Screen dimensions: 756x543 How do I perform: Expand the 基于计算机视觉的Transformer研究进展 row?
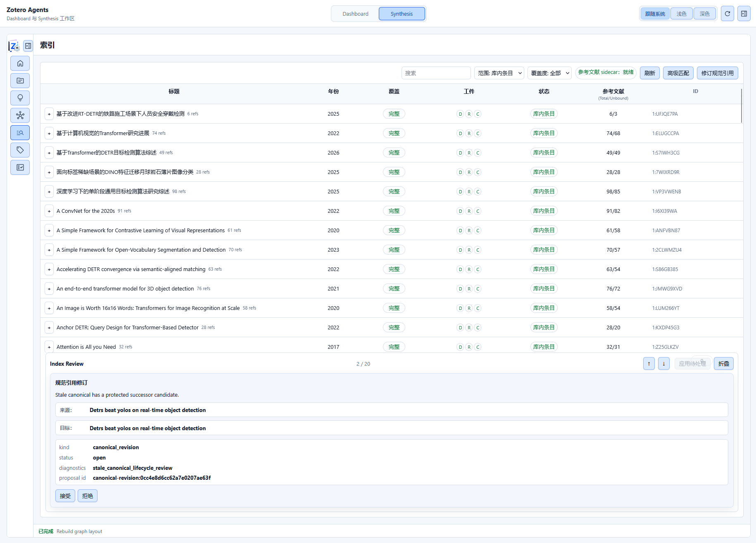pyautogui.click(x=49, y=133)
